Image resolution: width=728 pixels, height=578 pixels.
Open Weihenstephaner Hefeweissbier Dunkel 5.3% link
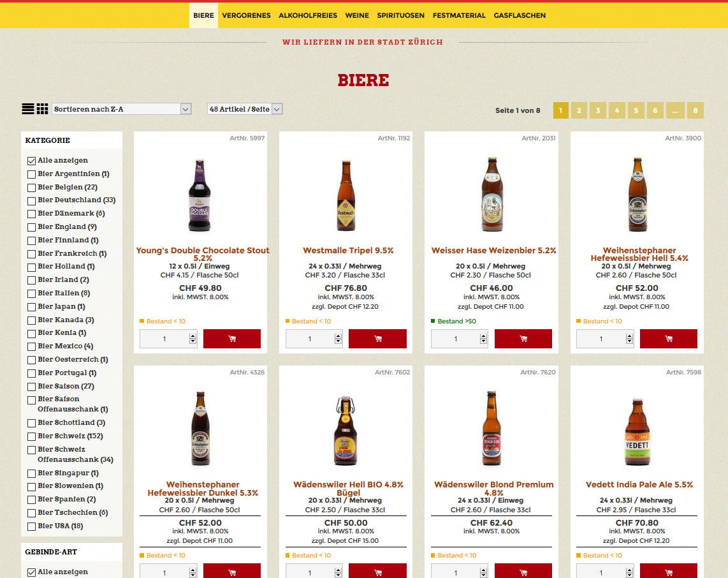click(203, 488)
